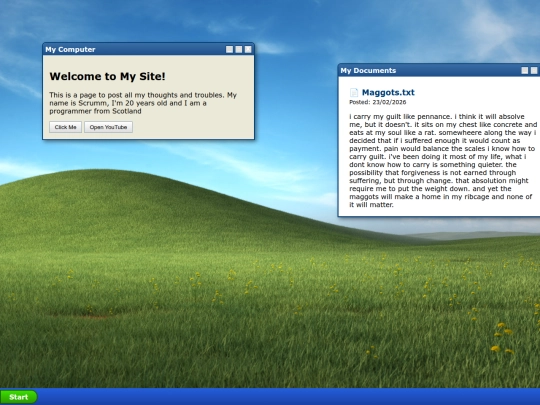This screenshot has width=540, height=405.
Task: Open the Start menu
Action: pos(19,397)
